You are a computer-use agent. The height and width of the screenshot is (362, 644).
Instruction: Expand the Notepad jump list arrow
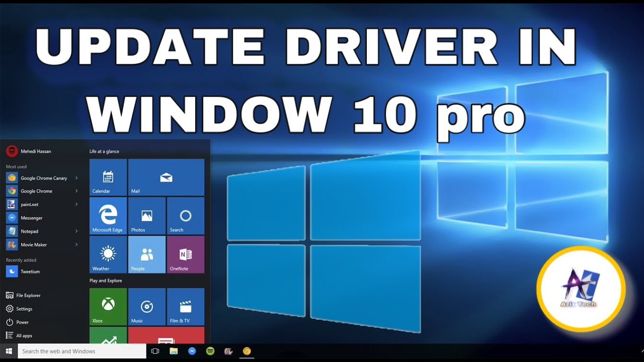[x=76, y=231]
